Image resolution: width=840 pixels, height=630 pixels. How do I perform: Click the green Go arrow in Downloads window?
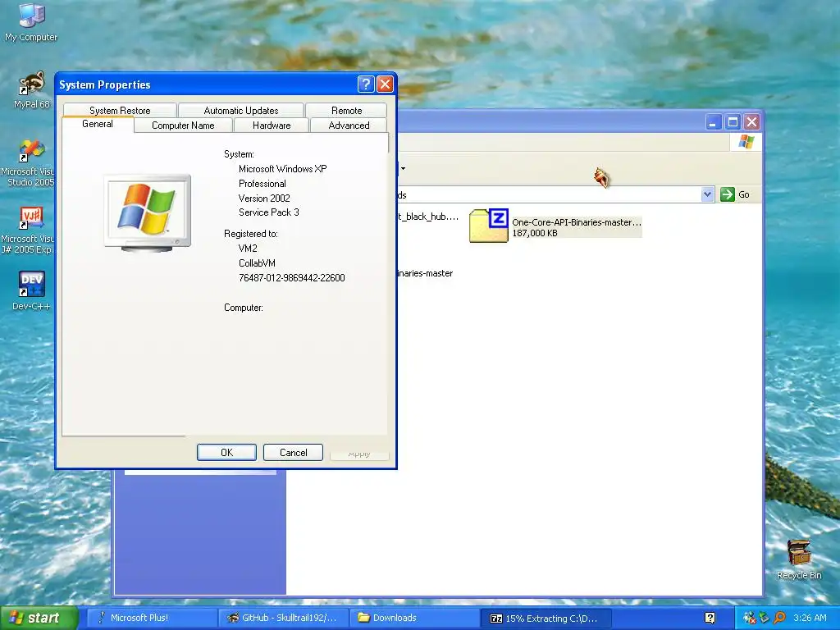point(727,194)
